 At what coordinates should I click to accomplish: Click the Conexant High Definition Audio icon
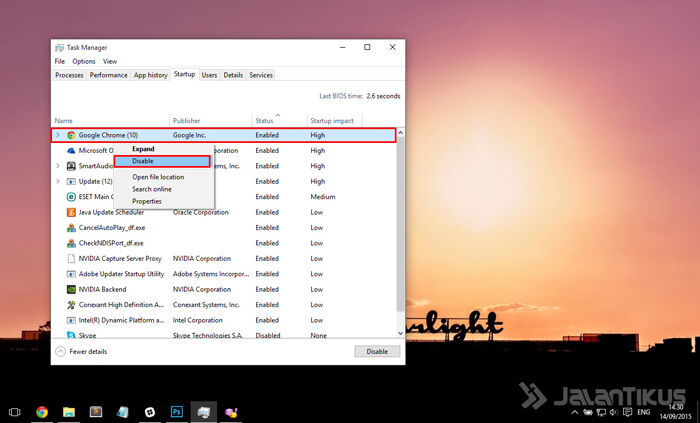pos(71,305)
